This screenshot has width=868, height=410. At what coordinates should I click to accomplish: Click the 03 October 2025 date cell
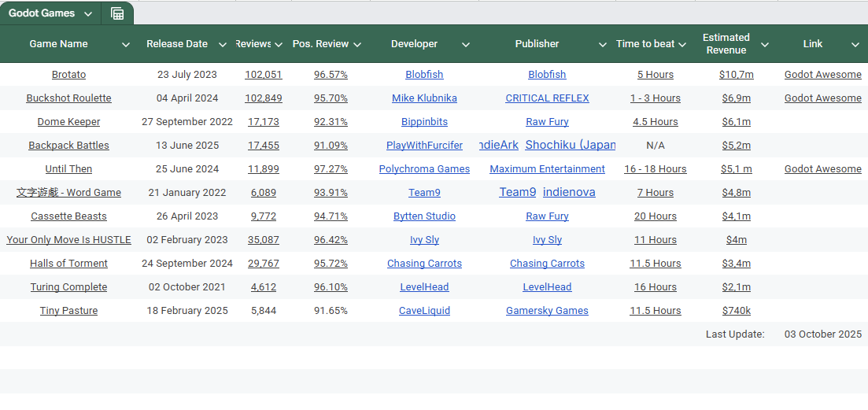click(x=822, y=334)
